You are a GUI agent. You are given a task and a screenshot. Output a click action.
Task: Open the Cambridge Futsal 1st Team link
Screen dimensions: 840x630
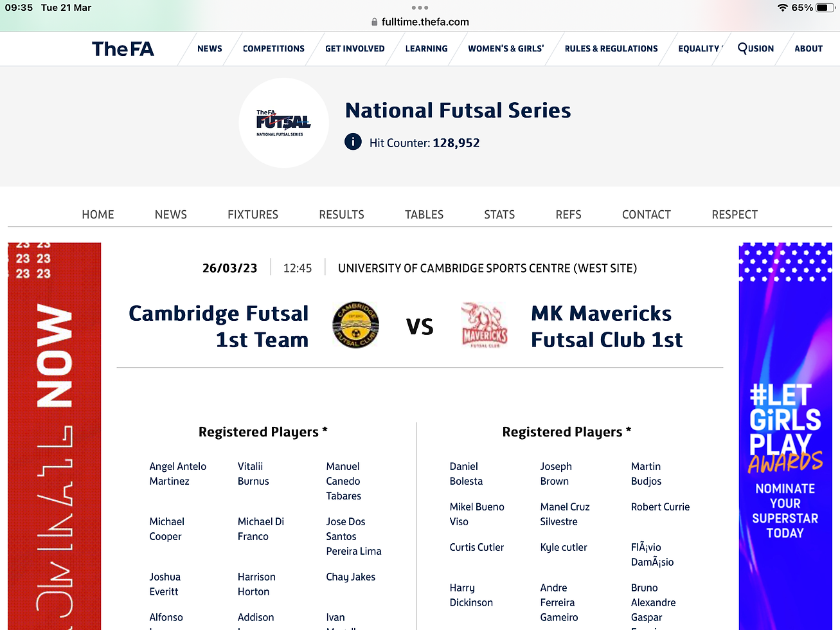[219, 327]
